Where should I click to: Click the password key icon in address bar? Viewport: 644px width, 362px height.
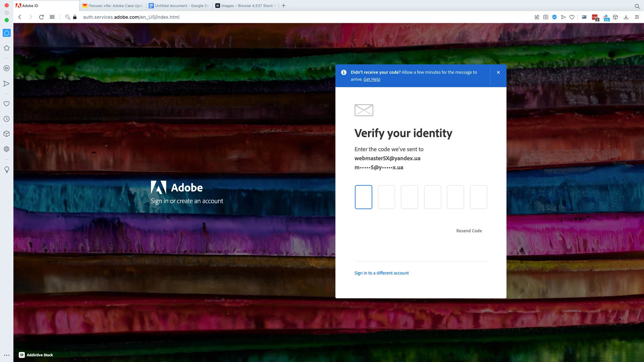point(67,17)
